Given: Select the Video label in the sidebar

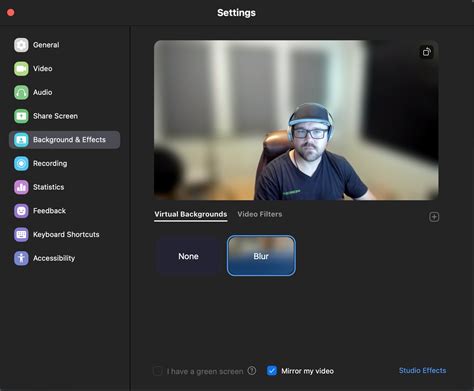Looking at the screenshot, I should [x=43, y=69].
